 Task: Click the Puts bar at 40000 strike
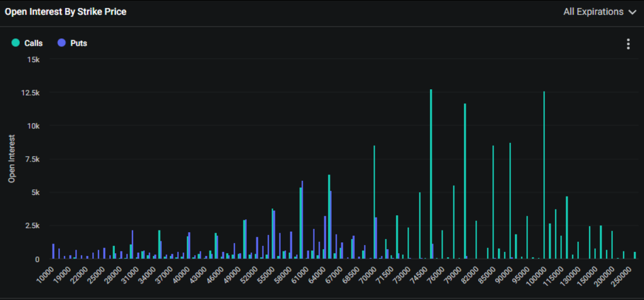[x=189, y=246]
